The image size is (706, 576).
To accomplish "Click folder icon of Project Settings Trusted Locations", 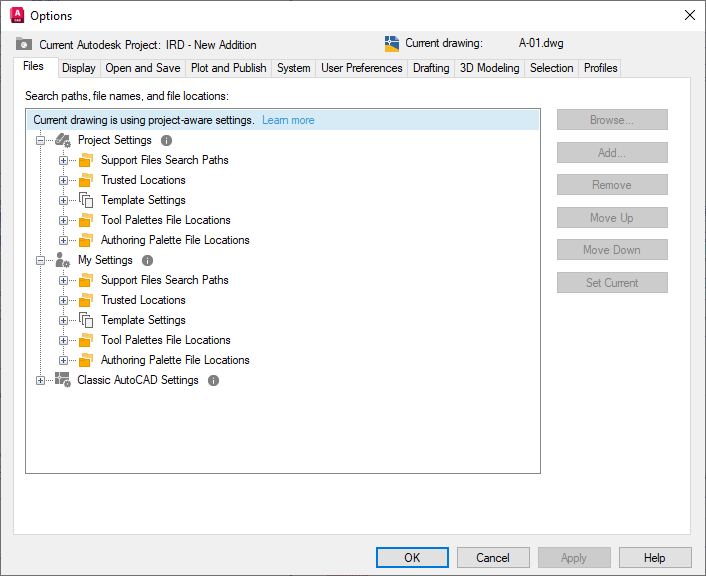I will click(x=86, y=180).
